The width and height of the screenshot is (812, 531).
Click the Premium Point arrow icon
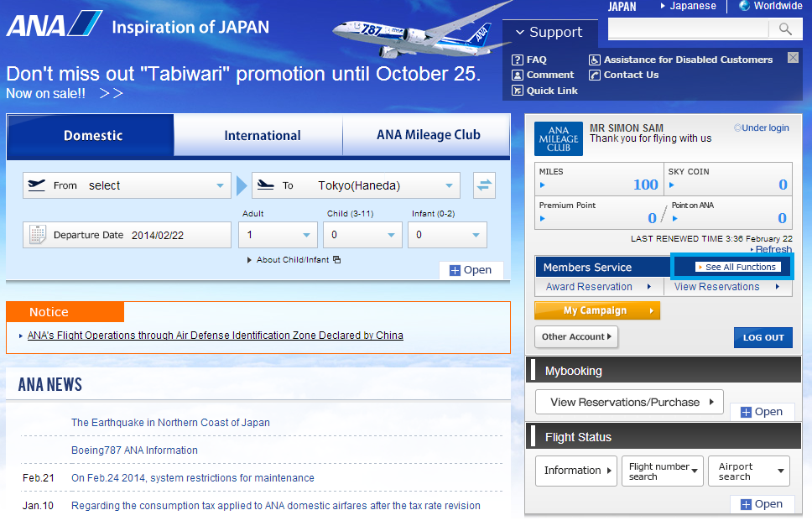pyautogui.click(x=542, y=219)
